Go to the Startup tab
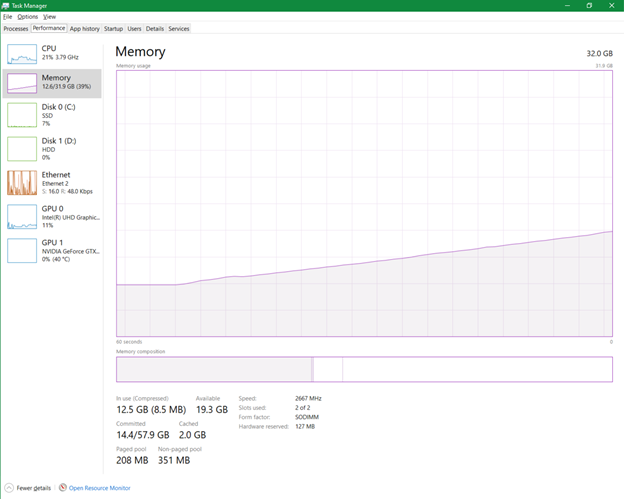Viewport: 624px width, 499px height. point(113,29)
